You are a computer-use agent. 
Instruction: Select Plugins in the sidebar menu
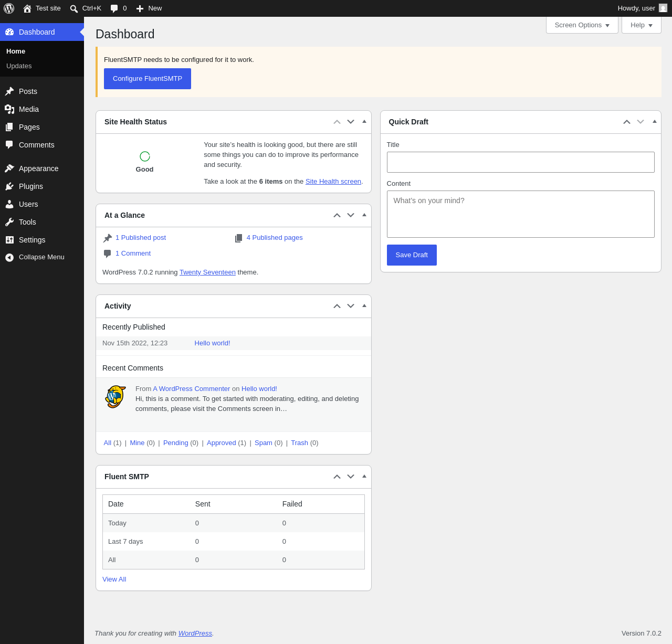coord(42,186)
